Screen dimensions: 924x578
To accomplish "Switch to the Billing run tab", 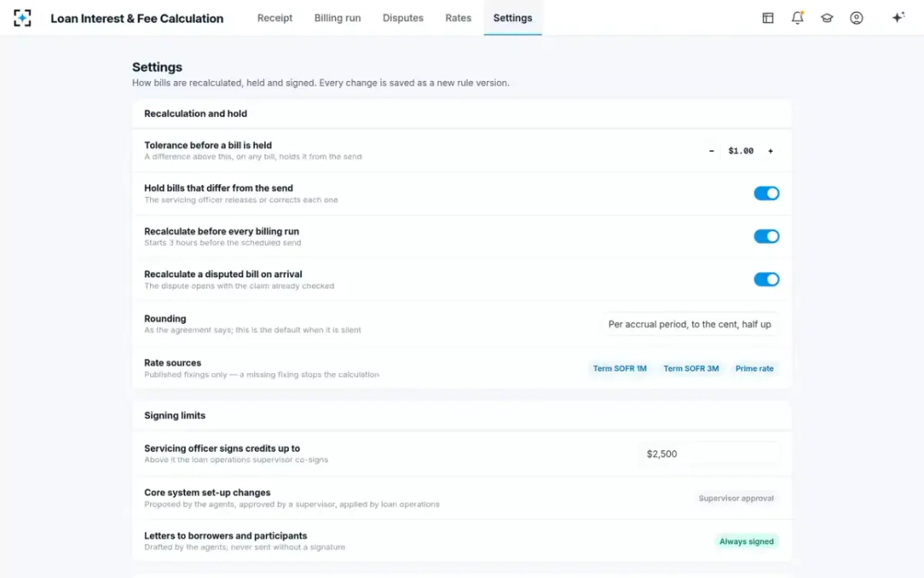I will [x=337, y=18].
